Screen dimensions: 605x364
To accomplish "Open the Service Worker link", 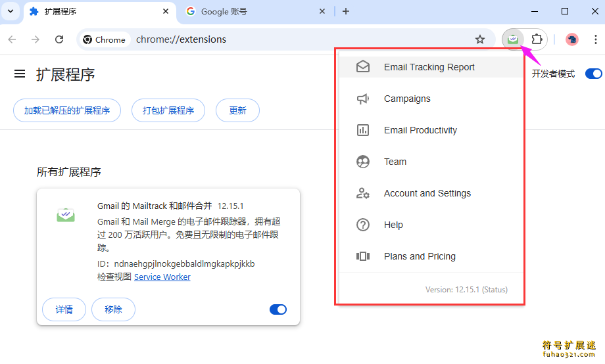I will (162, 277).
